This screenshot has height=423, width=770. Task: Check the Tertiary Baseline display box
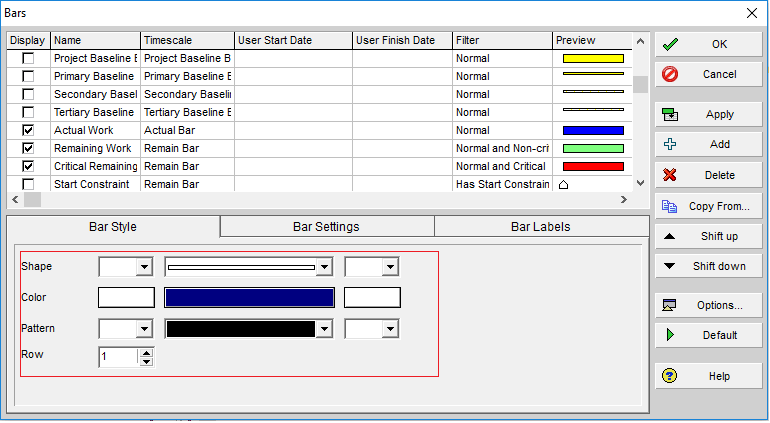point(28,113)
